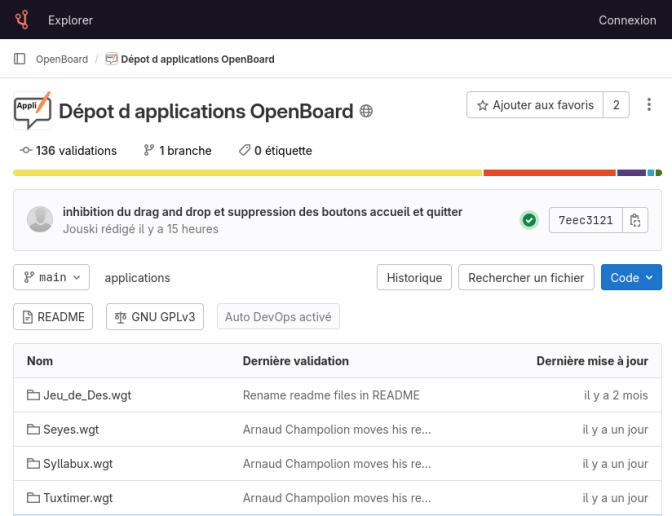Go to OpenBoard group breadcrumb
Image resolution: width=672 pixels, height=516 pixels.
pyautogui.click(x=62, y=59)
